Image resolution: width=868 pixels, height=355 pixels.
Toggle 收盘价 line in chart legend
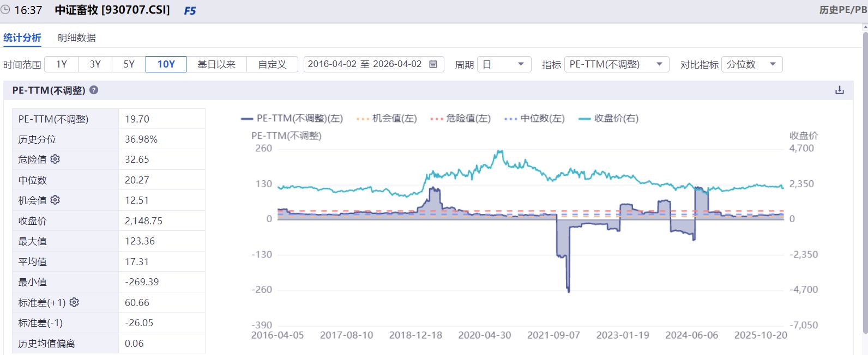608,118
